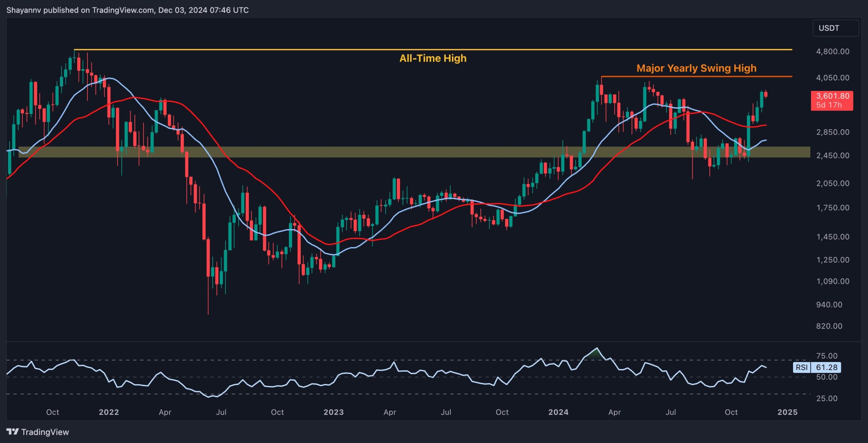
Task: Open the USDT currency selector
Action: [835, 28]
